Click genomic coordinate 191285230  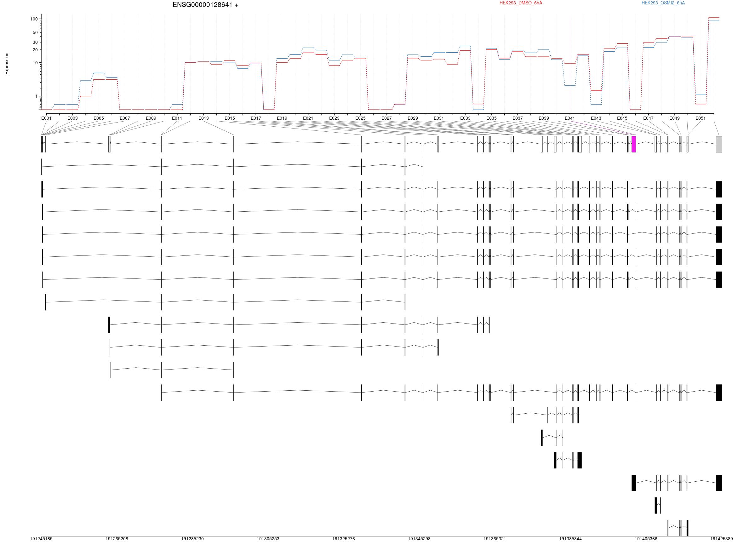coord(192,539)
